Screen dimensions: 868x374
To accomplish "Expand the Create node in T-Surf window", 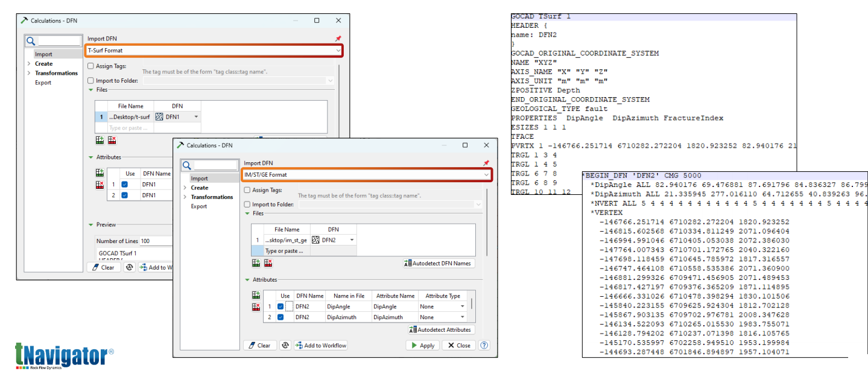I will [28, 63].
